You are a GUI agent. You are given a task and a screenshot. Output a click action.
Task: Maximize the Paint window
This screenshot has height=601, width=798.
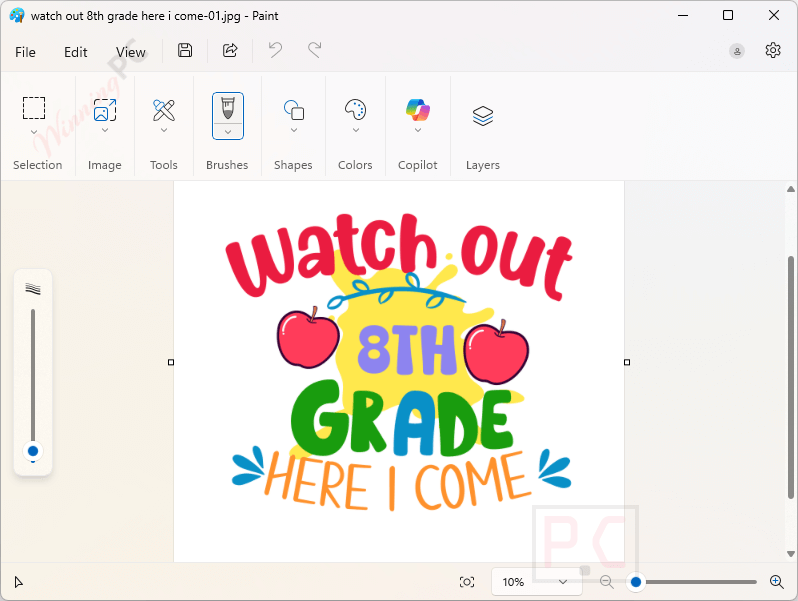(728, 15)
